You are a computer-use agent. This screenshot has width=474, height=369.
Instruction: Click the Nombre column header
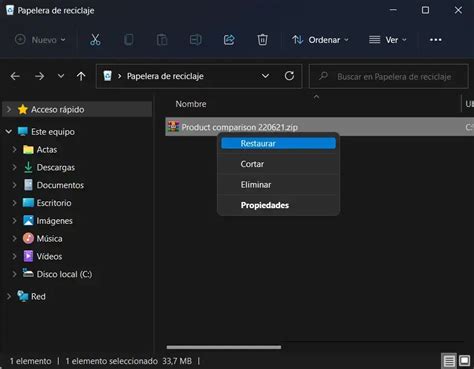pyautogui.click(x=191, y=104)
